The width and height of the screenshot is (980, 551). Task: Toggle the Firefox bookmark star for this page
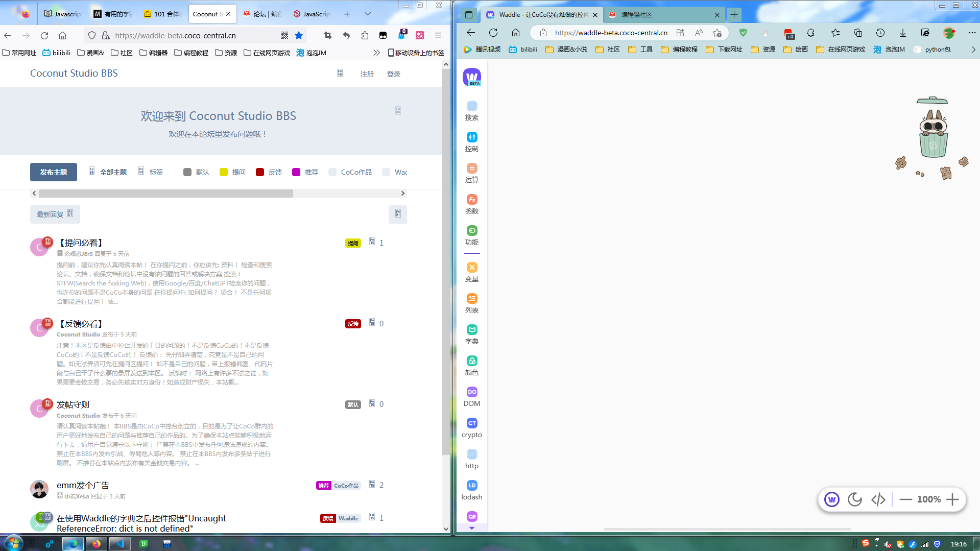tap(299, 35)
